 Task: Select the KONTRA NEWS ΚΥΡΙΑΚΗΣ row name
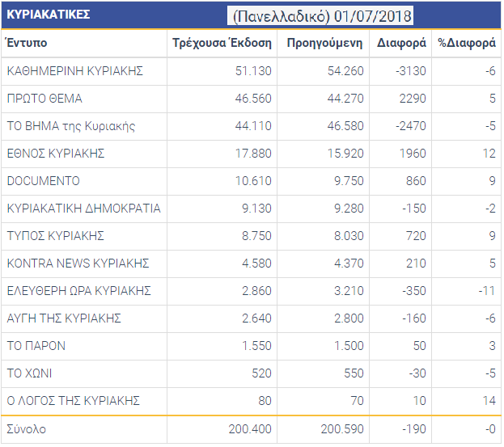[78, 264]
